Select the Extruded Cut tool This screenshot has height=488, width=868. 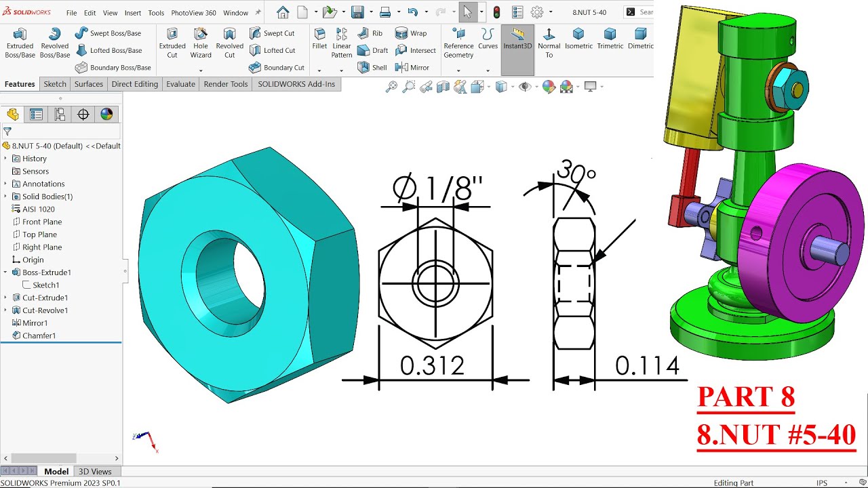pyautogui.click(x=172, y=43)
